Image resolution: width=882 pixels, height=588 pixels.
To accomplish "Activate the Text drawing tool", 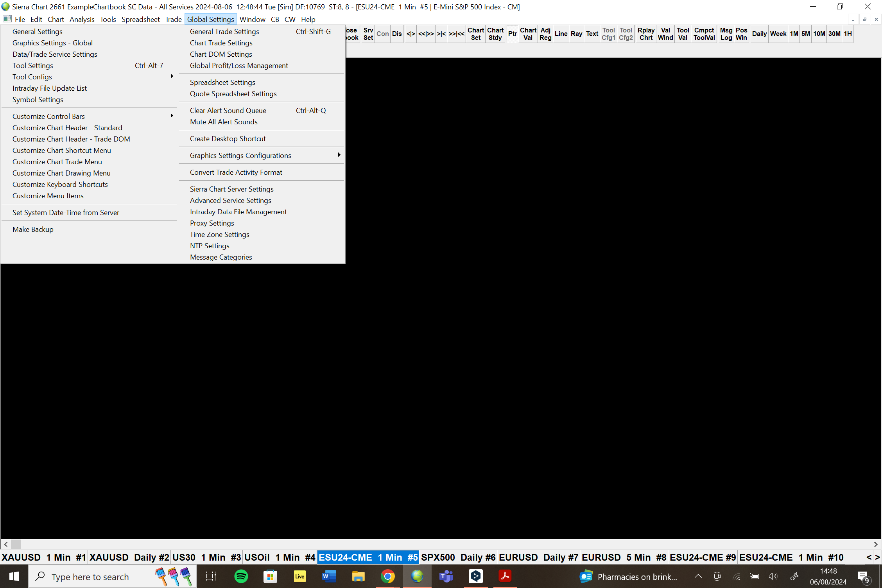I will point(592,34).
